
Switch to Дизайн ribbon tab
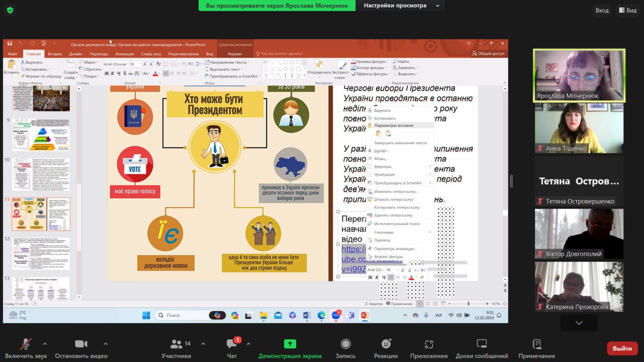tap(75, 54)
